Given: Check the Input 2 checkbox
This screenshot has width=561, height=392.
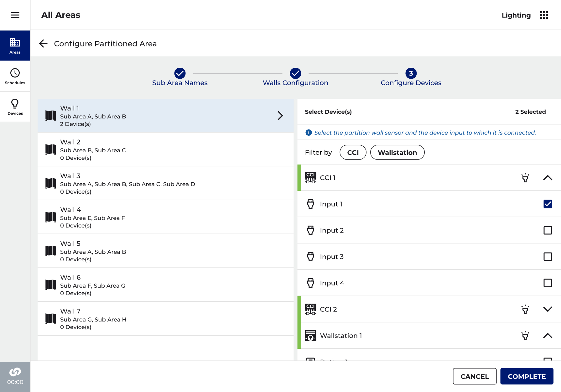Looking at the screenshot, I should 548,230.
